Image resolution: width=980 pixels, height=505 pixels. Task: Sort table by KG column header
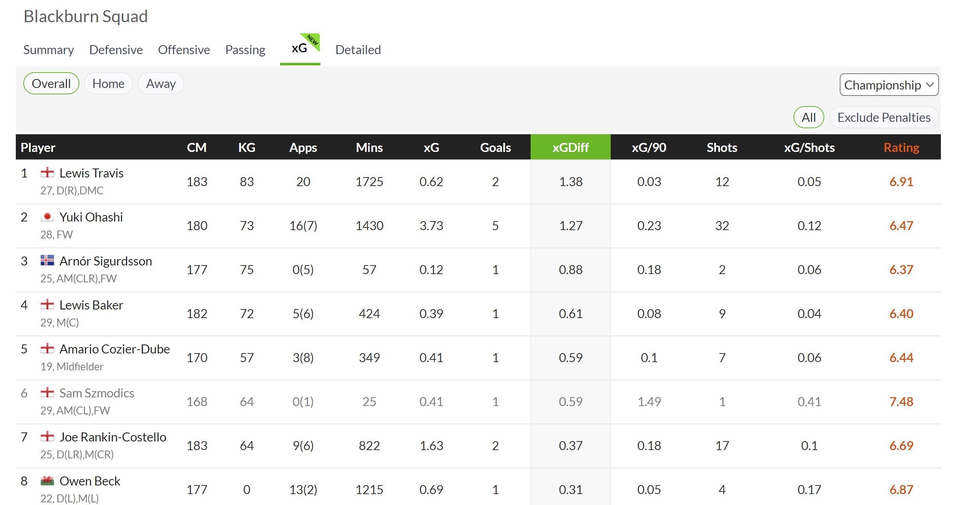coord(247,147)
